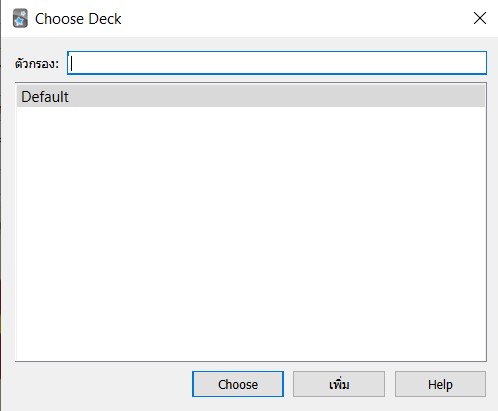Click the Help button at bottom right
The height and width of the screenshot is (411, 498).
coord(440,384)
